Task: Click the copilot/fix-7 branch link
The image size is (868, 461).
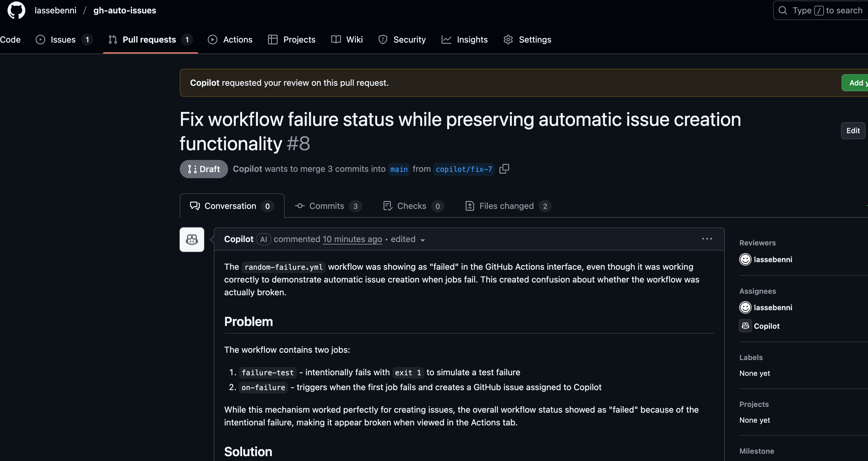Action: click(464, 169)
